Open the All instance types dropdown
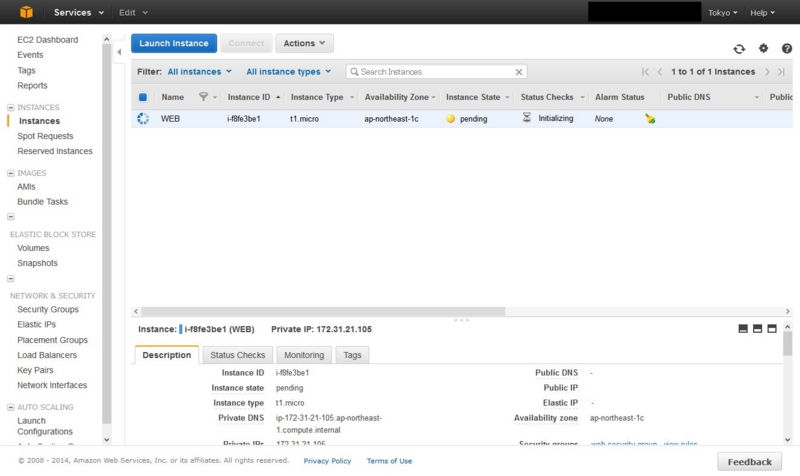 click(288, 71)
